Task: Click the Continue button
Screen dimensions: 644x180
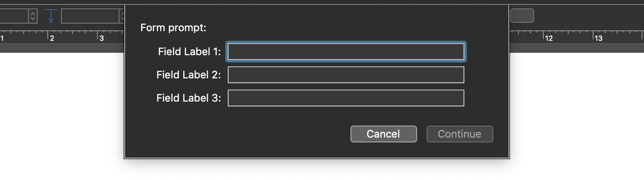Action: (460, 134)
